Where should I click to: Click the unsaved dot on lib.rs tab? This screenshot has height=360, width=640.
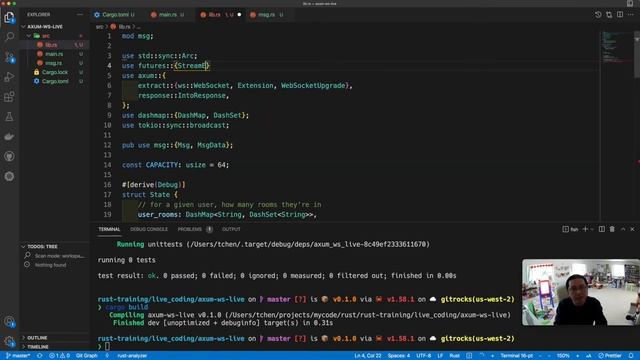click(239, 15)
